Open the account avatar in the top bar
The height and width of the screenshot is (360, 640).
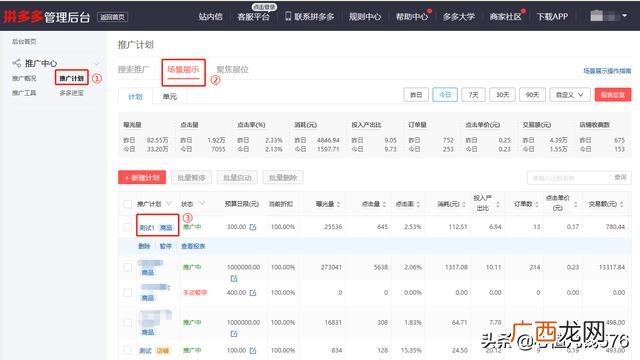coord(597,16)
